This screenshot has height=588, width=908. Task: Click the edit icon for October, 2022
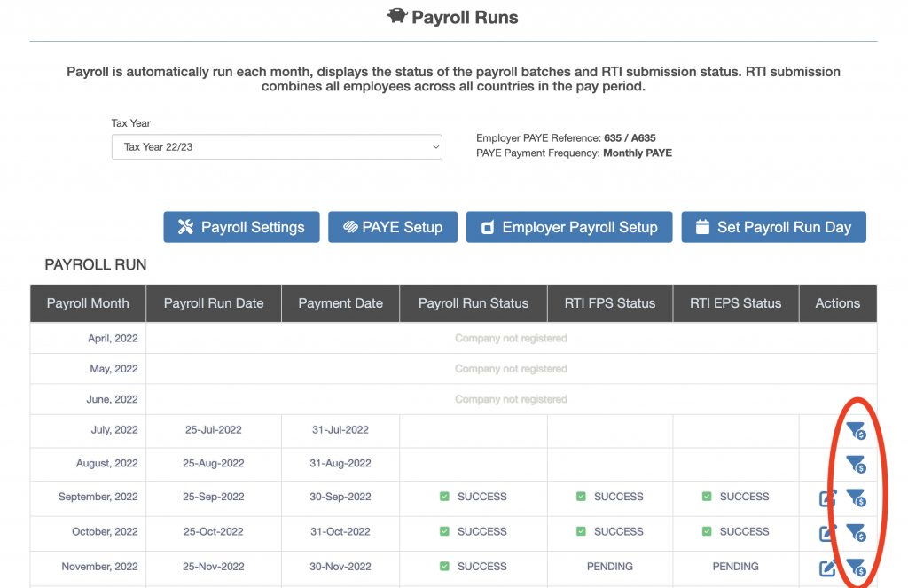coord(827,533)
